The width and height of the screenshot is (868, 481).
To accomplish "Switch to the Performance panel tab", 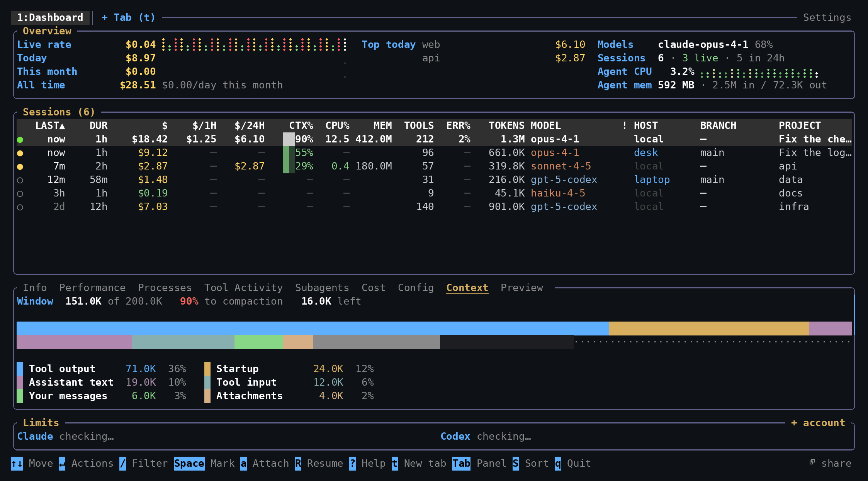I will (x=92, y=288).
